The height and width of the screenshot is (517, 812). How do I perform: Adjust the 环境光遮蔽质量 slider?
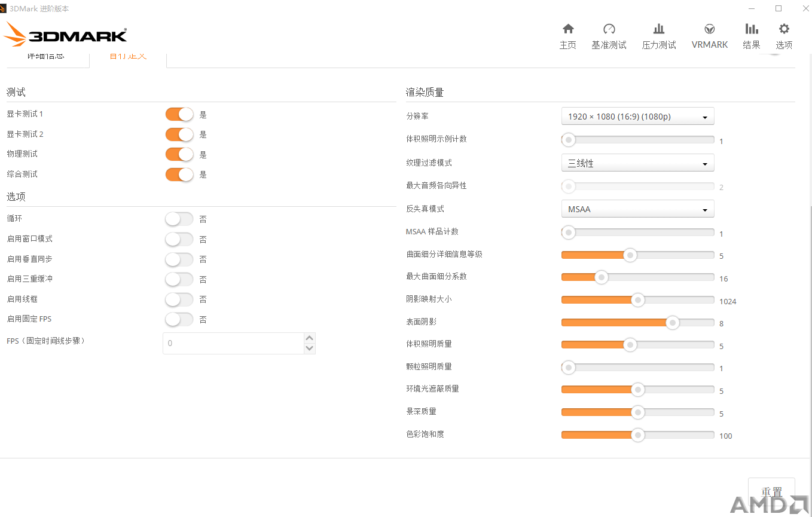[638, 390]
